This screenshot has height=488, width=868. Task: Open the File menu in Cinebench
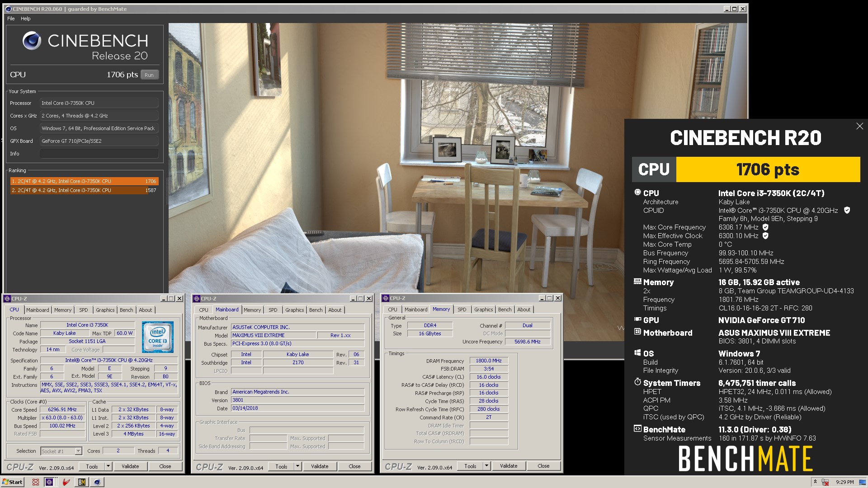coord(11,19)
